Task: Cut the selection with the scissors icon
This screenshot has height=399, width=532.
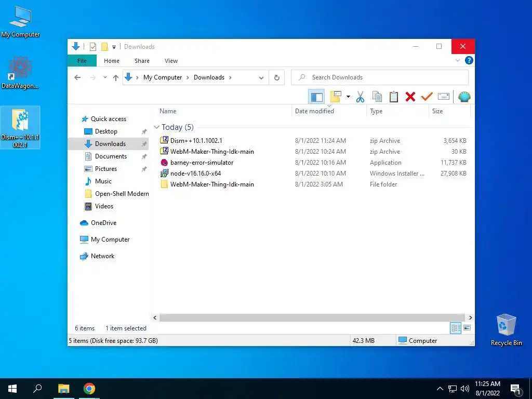Action: click(360, 97)
